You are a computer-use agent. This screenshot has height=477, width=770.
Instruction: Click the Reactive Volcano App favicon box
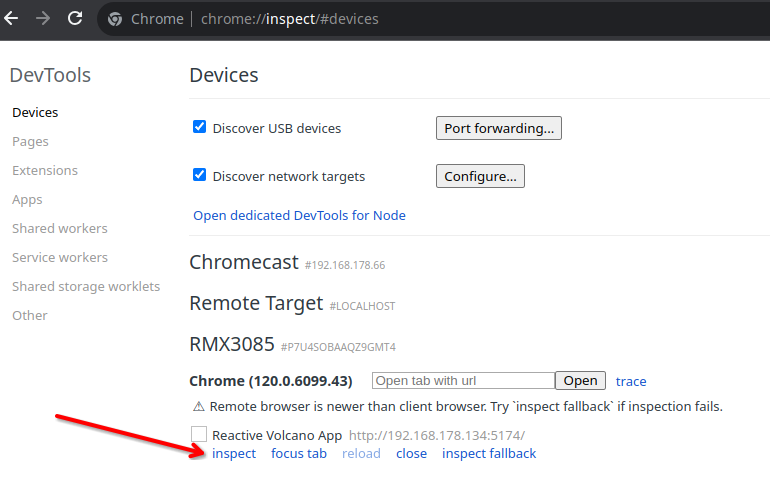pyautogui.click(x=199, y=434)
